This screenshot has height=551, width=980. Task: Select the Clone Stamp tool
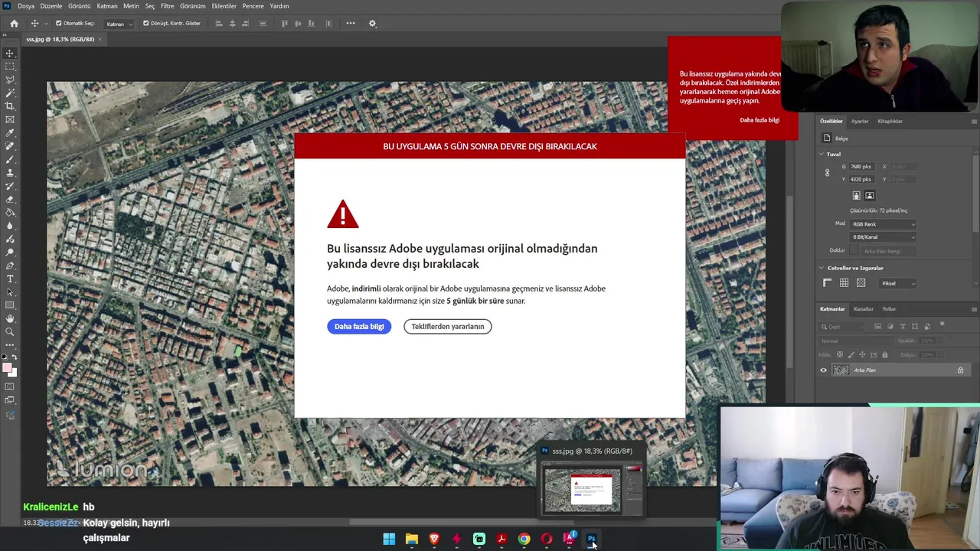[10, 172]
